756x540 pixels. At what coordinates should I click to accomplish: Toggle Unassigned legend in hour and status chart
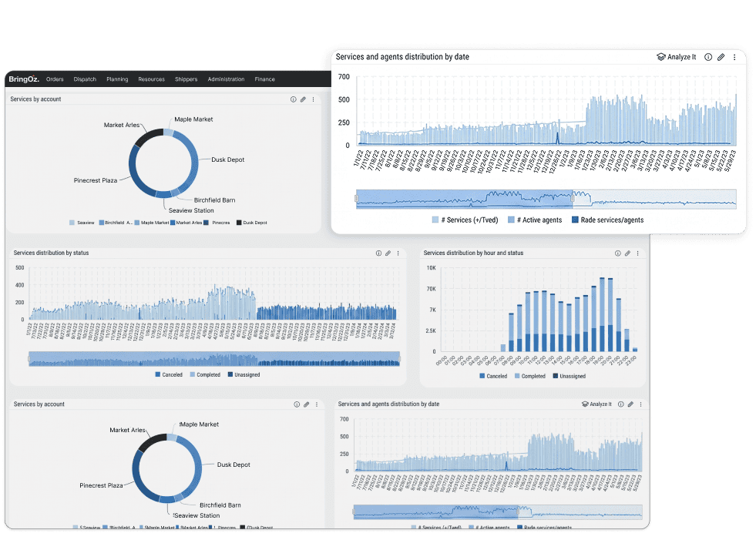click(570, 376)
